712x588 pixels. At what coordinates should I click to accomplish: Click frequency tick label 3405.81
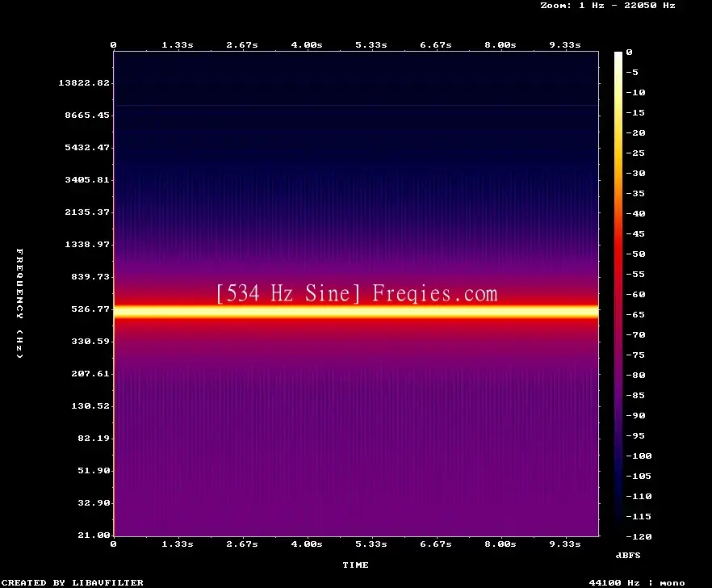point(87,179)
